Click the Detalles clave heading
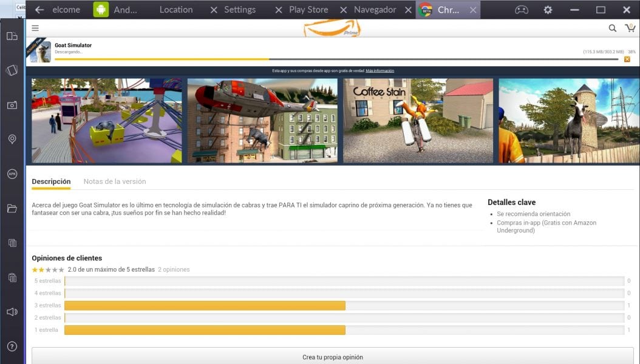 (511, 202)
